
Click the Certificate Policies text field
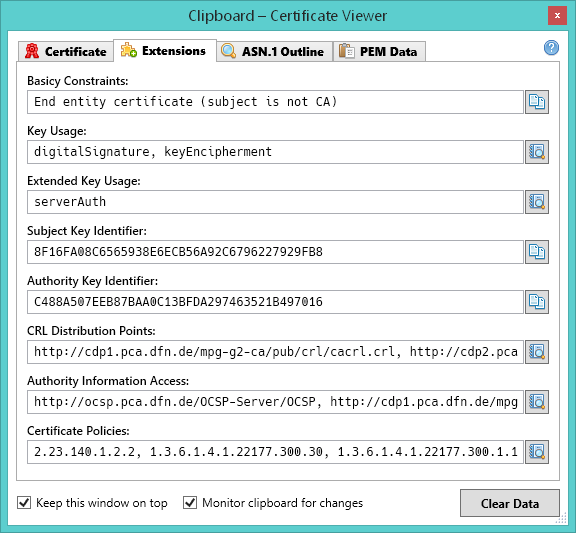coord(275,451)
